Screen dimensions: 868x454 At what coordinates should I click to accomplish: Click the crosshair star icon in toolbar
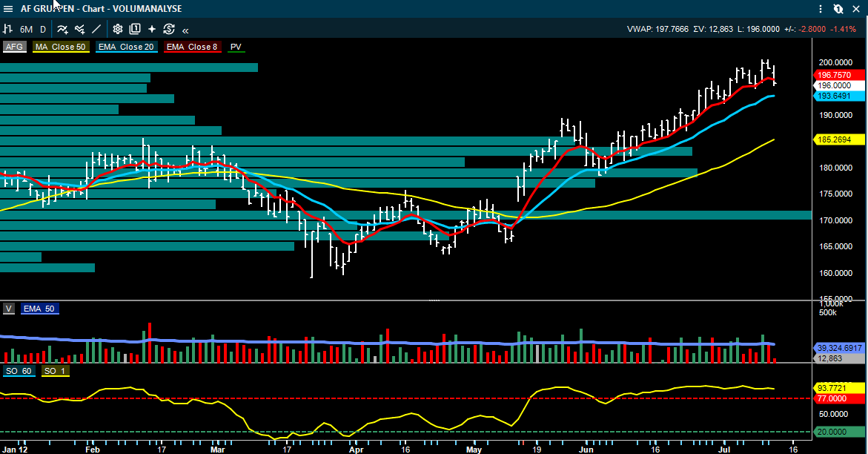tap(152, 29)
